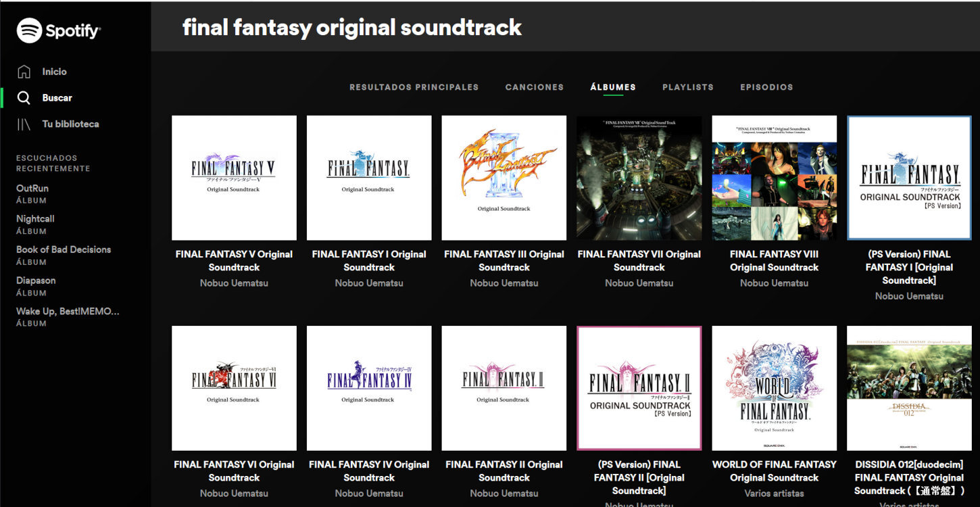The image size is (980, 507).
Task: Switch to the Canciones tab
Action: point(534,87)
